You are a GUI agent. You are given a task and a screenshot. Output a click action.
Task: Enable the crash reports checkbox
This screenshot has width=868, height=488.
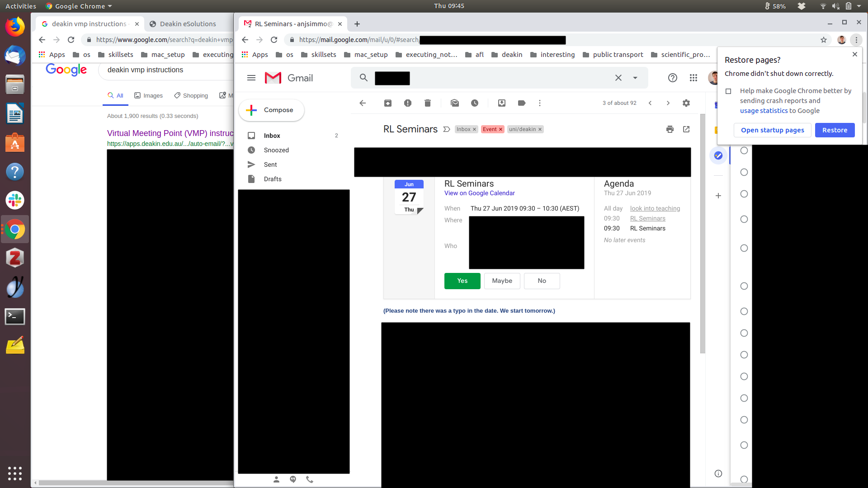728,91
